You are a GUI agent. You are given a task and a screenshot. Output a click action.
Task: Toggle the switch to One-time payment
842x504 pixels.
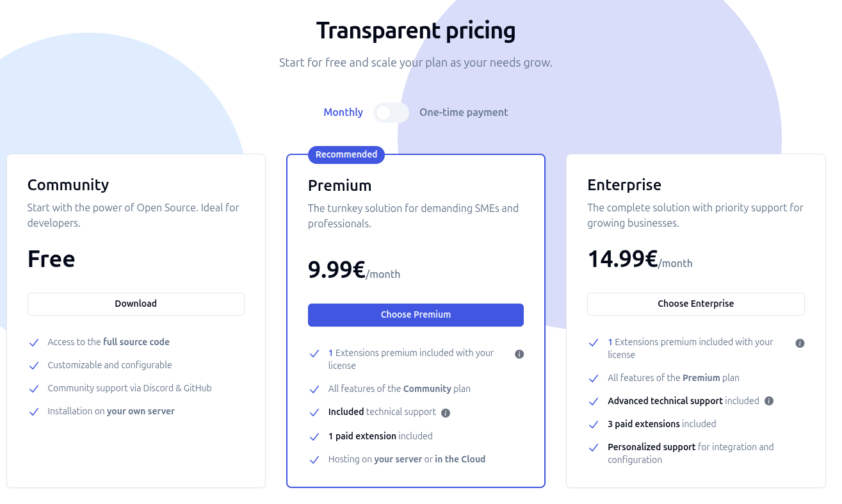pyautogui.click(x=391, y=113)
